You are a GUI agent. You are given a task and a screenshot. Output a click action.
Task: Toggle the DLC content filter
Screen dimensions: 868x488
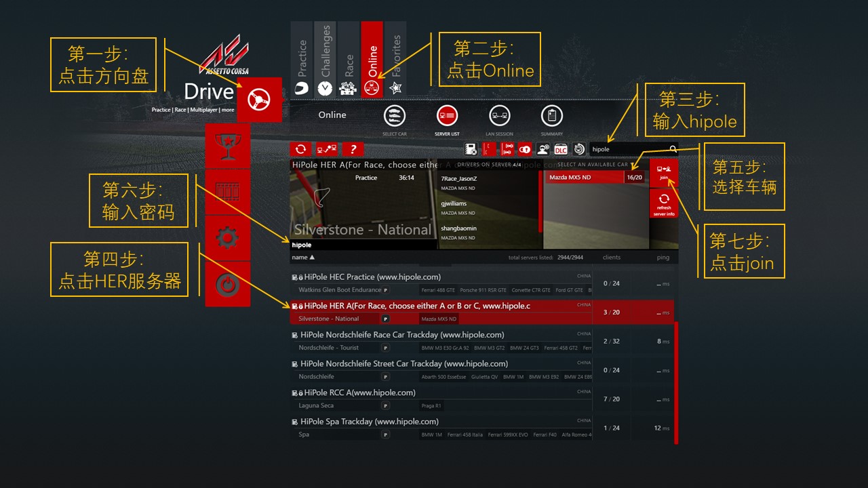coord(561,149)
